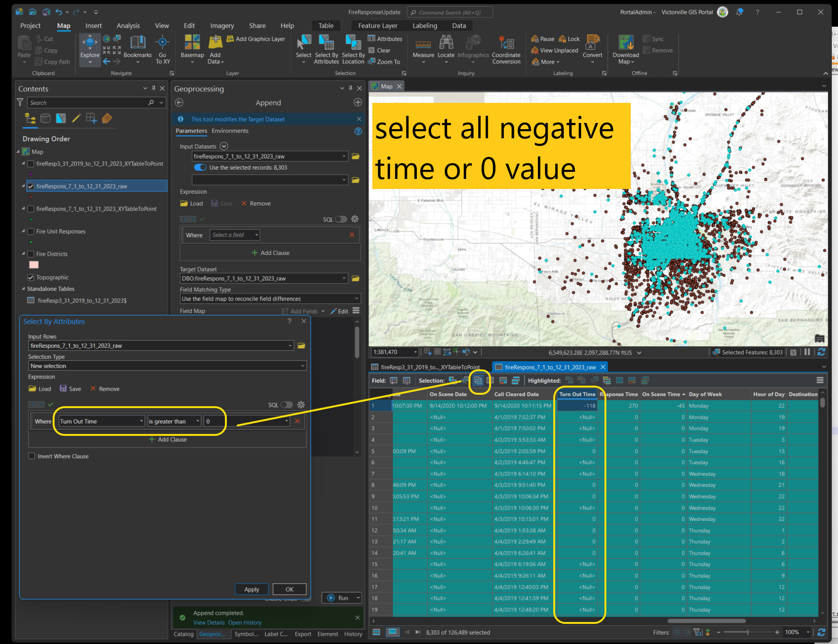Toggle Use the selected records switch

coord(200,167)
